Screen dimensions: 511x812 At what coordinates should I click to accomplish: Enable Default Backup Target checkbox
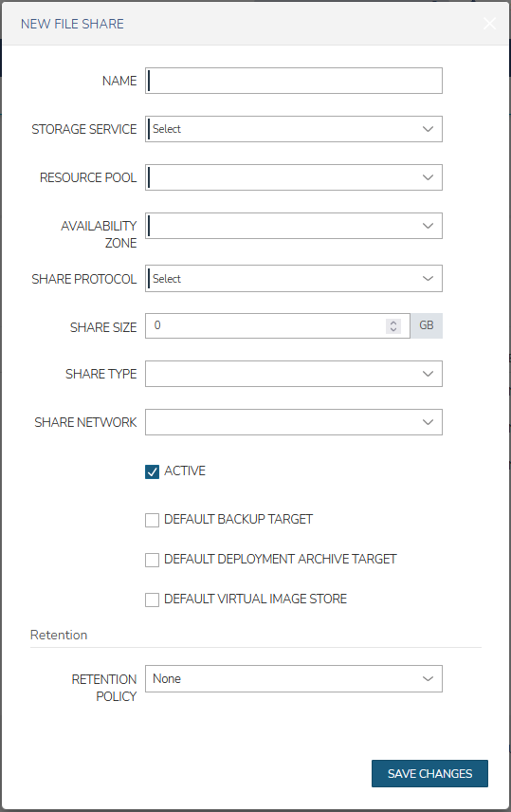click(153, 520)
